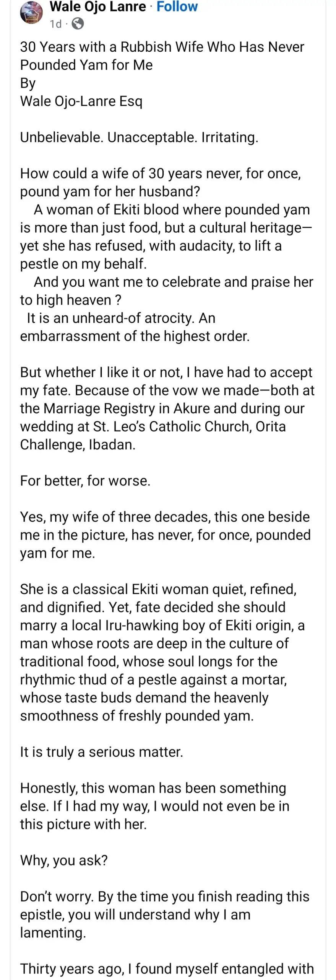336x980 pixels.
Task: Click the line "For better, for worse."
Action: point(85,480)
